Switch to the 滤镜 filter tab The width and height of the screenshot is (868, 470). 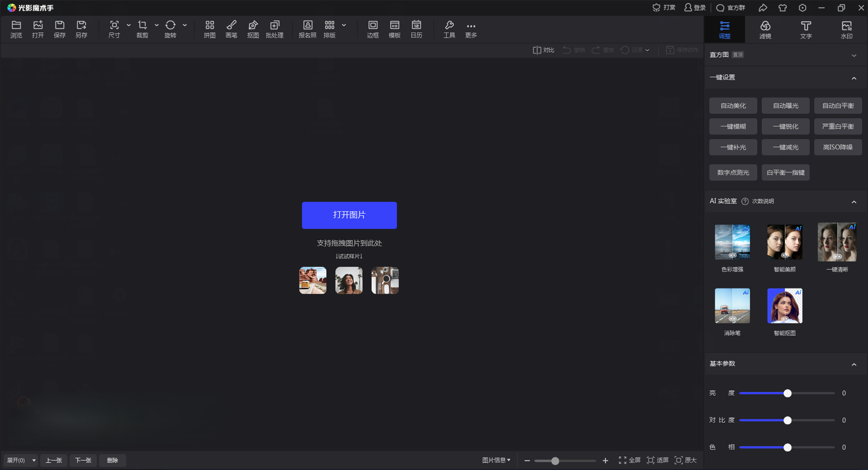(765, 29)
